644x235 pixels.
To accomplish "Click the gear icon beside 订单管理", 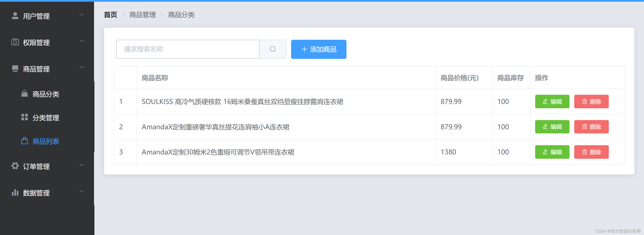I will (15, 166).
